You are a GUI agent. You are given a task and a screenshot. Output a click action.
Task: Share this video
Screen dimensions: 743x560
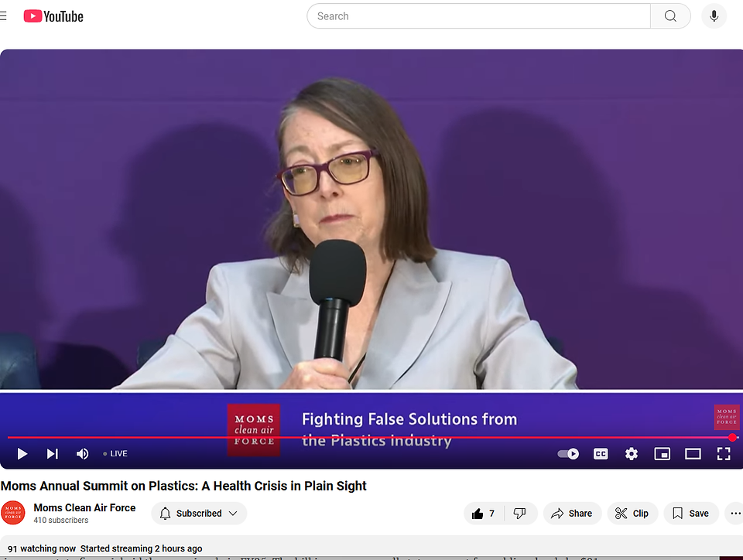click(572, 513)
